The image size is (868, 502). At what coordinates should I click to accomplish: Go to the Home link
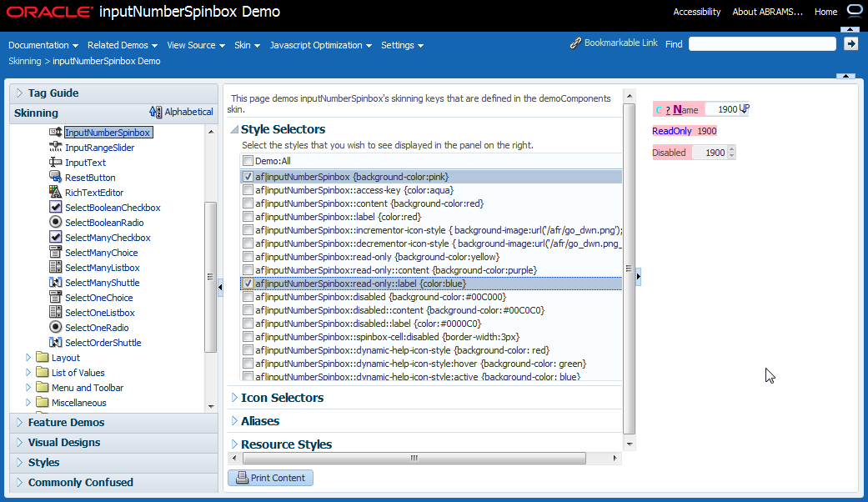point(825,12)
